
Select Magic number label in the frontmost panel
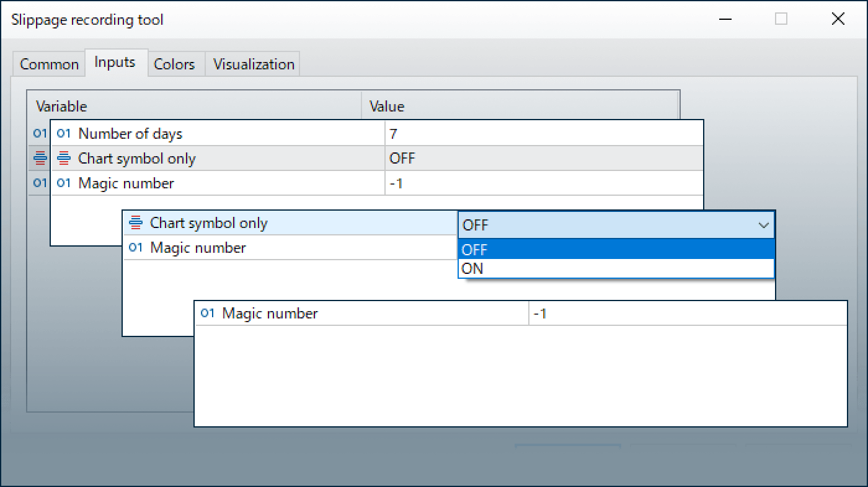[270, 314]
